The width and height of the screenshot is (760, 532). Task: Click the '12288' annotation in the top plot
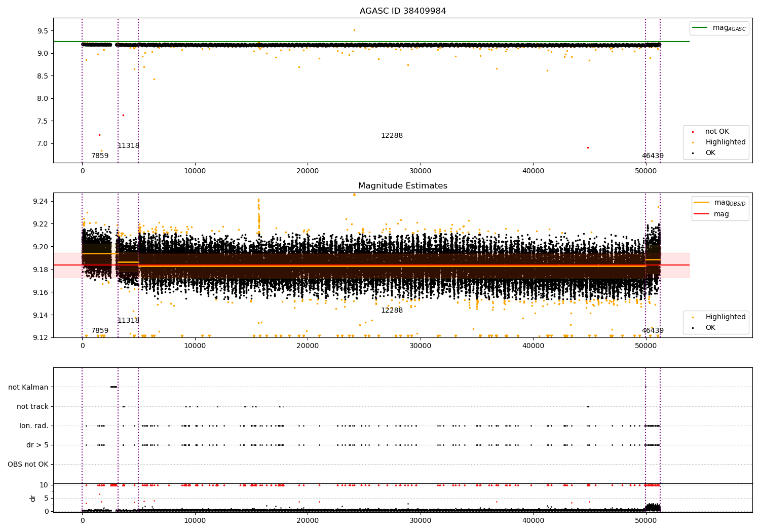tap(392, 136)
